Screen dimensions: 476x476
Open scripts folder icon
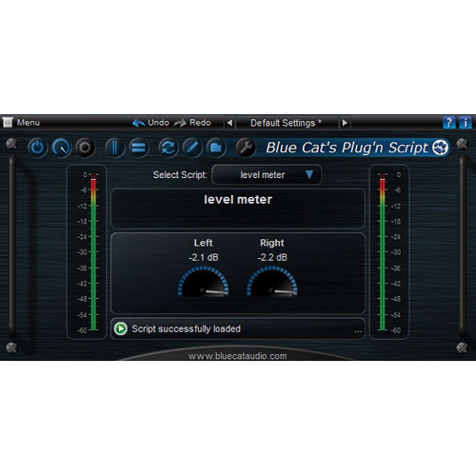pos(216,148)
